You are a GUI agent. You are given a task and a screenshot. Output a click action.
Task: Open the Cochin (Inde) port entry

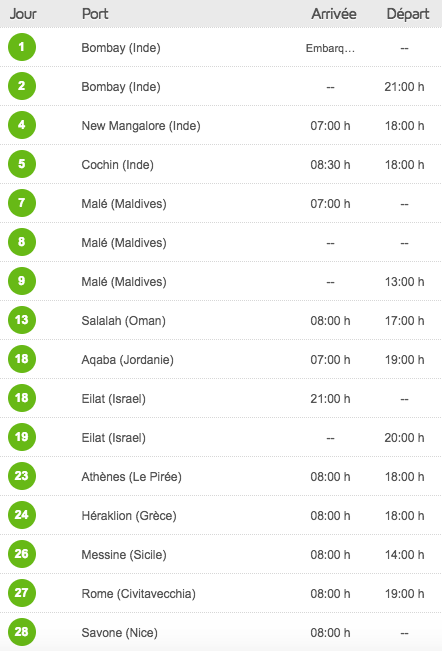(x=117, y=165)
